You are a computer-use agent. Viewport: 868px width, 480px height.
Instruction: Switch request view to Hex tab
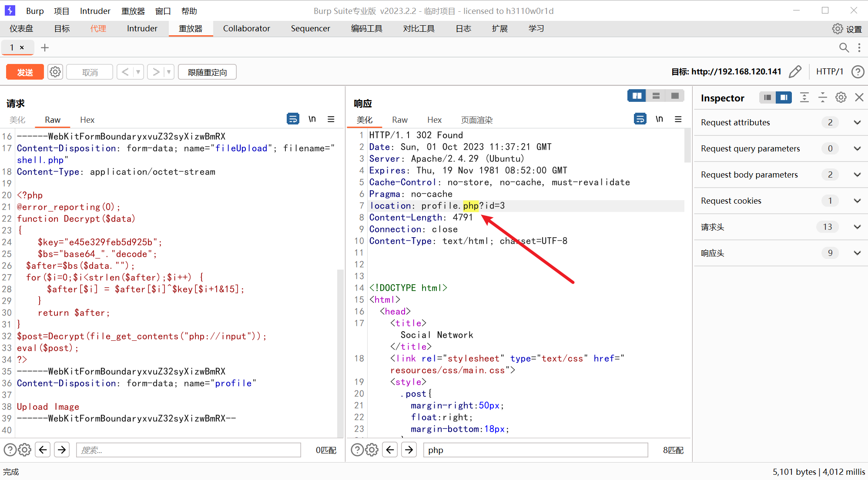click(x=87, y=120)
